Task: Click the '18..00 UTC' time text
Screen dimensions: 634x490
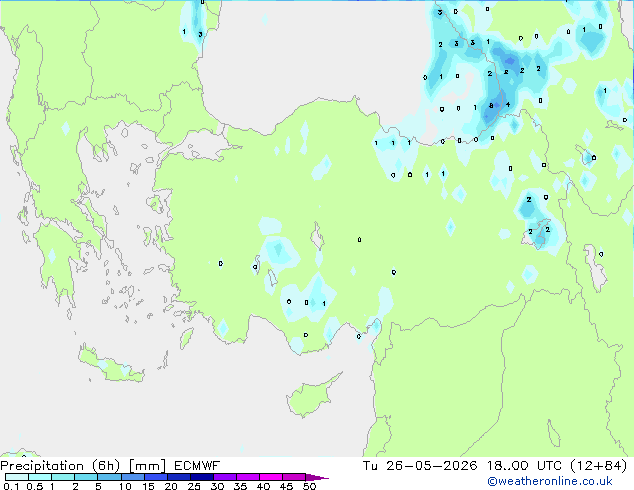Action: (524, 466)
